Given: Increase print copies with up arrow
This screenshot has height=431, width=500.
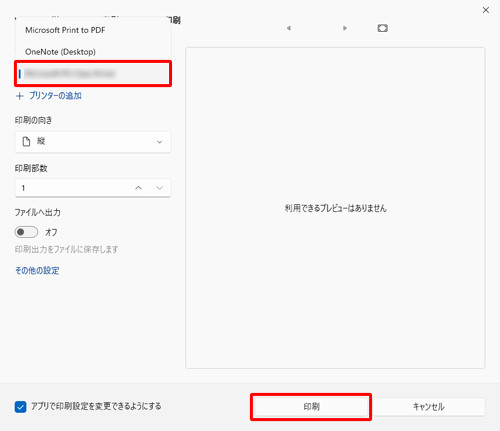Looking at the screenshot, I should pos(138,188).
